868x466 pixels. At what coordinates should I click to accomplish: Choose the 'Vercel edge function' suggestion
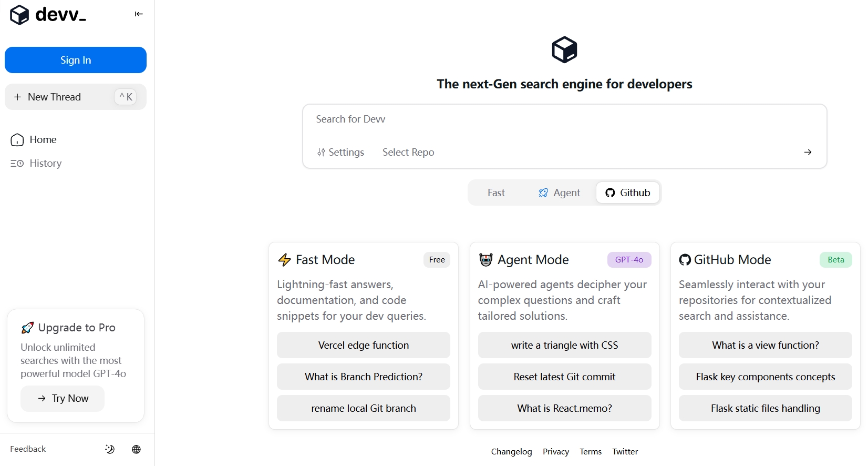[x=364, y=345]
